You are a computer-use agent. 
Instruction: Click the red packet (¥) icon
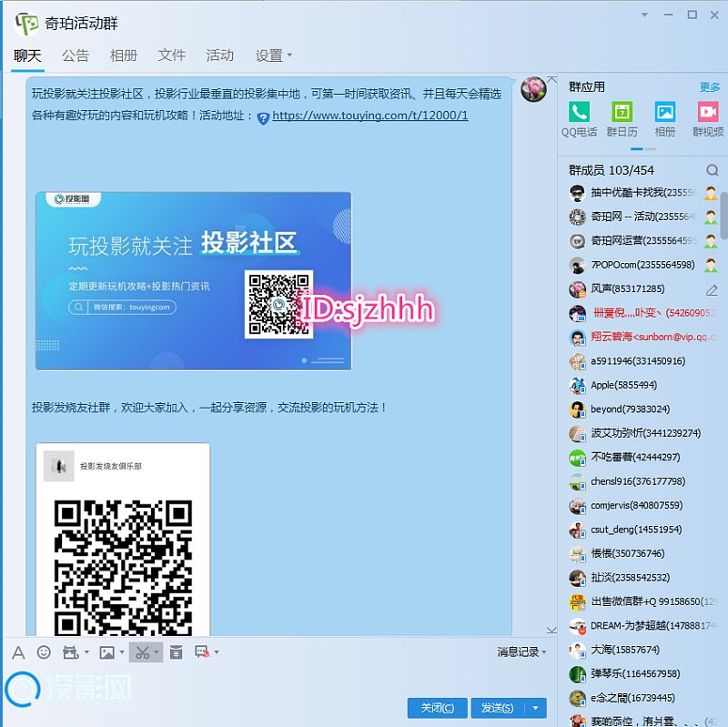(x=176, y=652)
